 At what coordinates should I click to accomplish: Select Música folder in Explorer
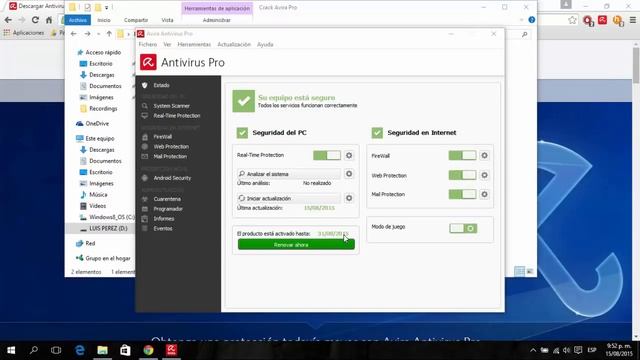tap(98, 195)
